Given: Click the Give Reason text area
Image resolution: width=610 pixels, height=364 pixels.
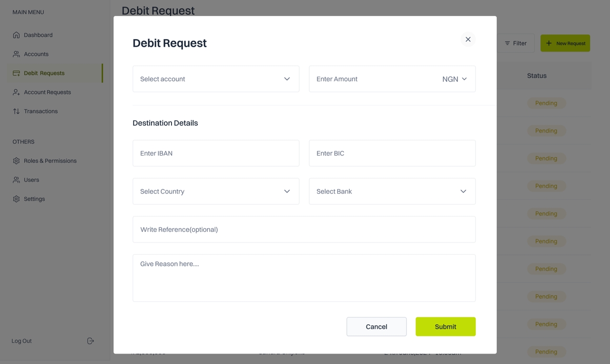Looking at the screenshot, I should tap(304, 278).
